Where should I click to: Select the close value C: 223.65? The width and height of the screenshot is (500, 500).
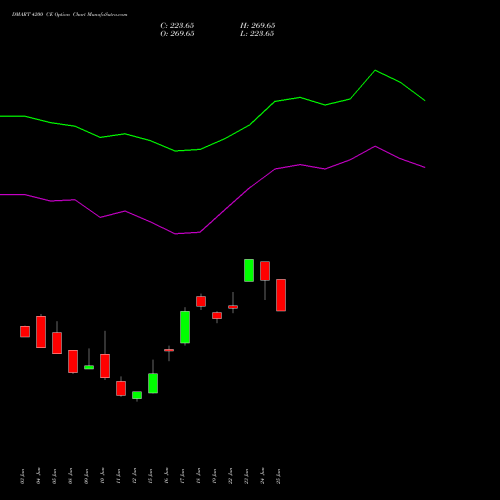(x=177, y=26)
